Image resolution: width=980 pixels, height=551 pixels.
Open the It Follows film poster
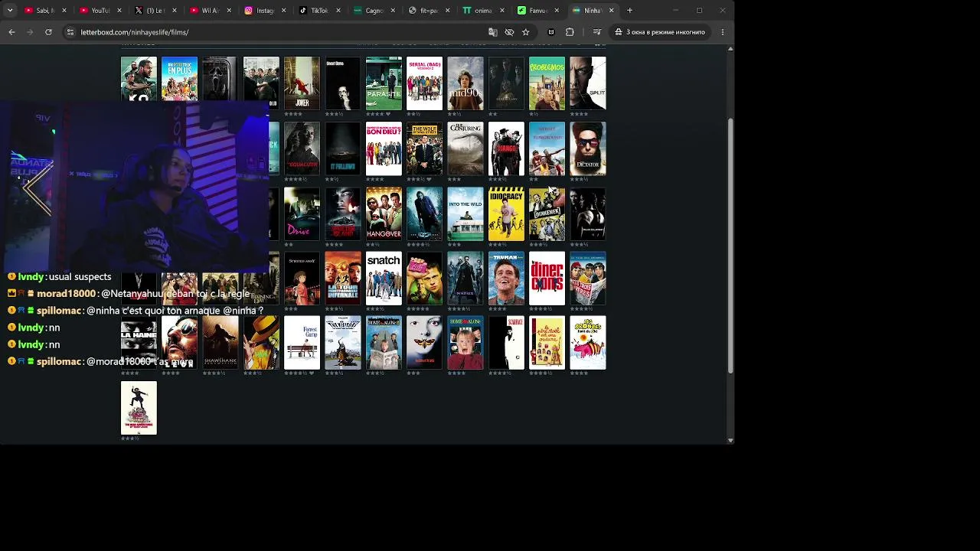coord(343,148)
